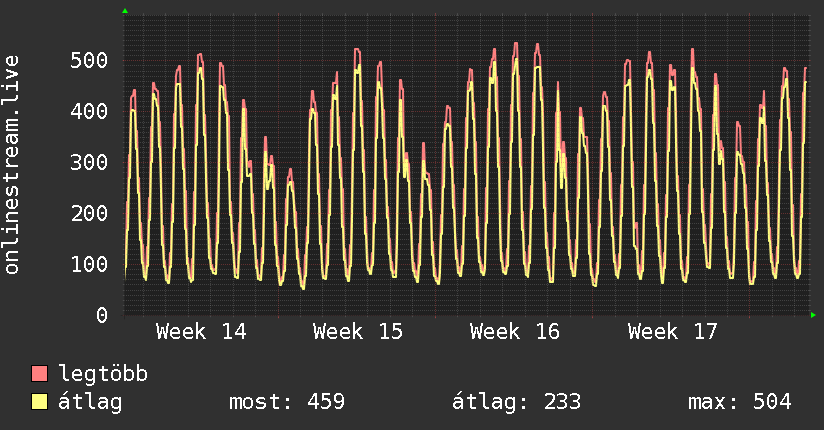This screenshot has height=430, width=824.
Task: Click the Week 14 axis label
Action: (201, 332)
